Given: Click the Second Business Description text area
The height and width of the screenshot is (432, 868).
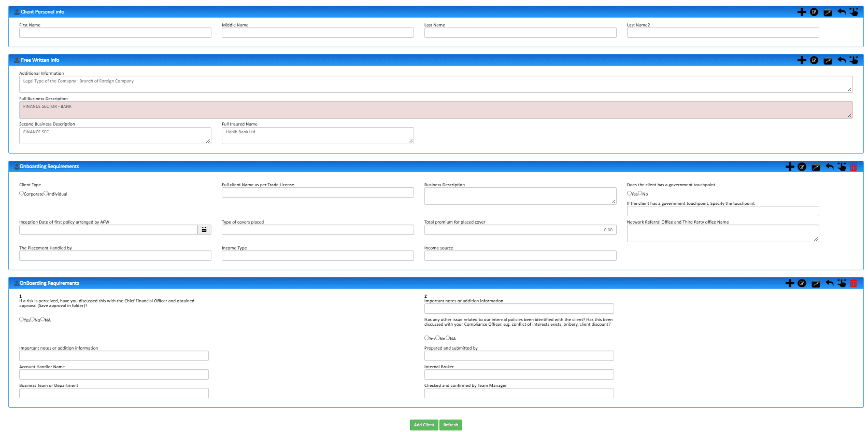Looking at the screenshot, I should click(x=115, y=135).
